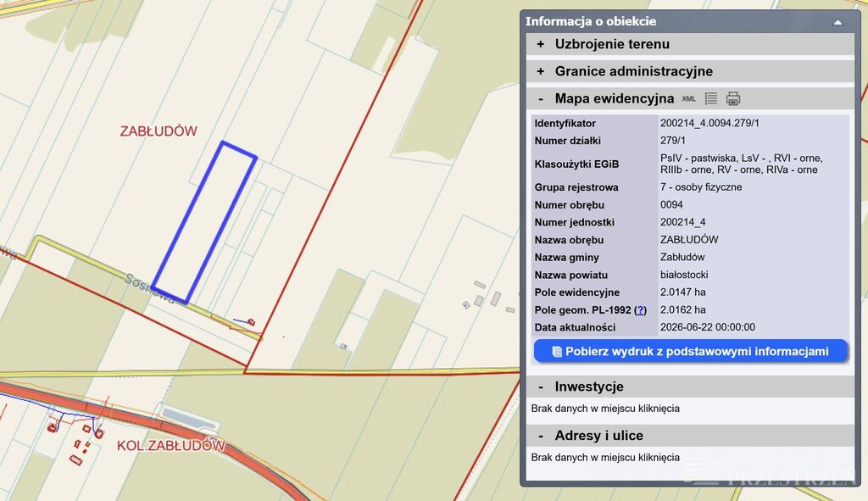Collapse the Informacja o obiekcie panel arrow
Image resolution: width=868 pixels, height=501 pixels.
(837, 22)
